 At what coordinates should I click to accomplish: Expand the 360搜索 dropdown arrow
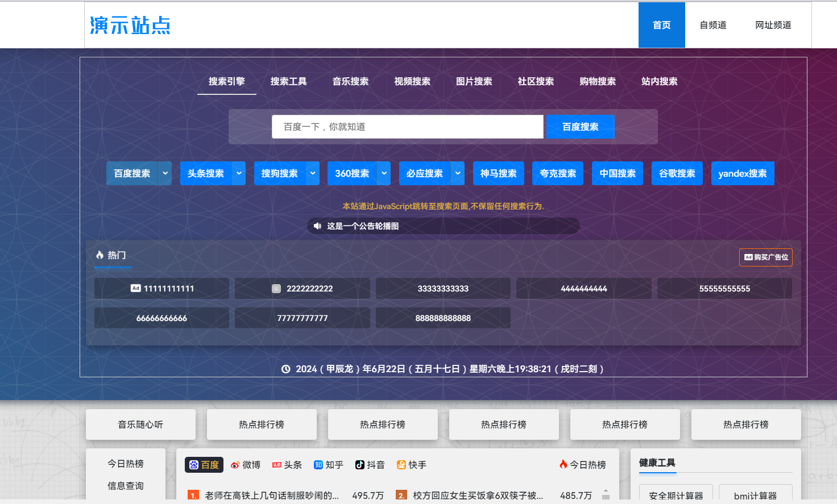point(384,173)
